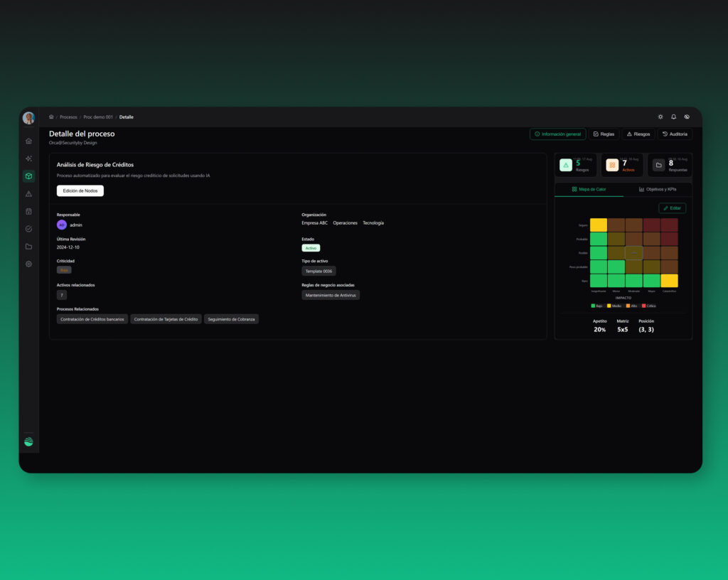Click the Editar button on the heat map
This screenshot has height=580, width=728.
672,208
